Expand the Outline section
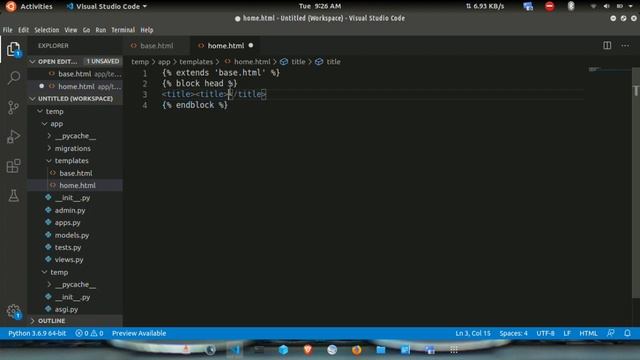 click(32, 321)
